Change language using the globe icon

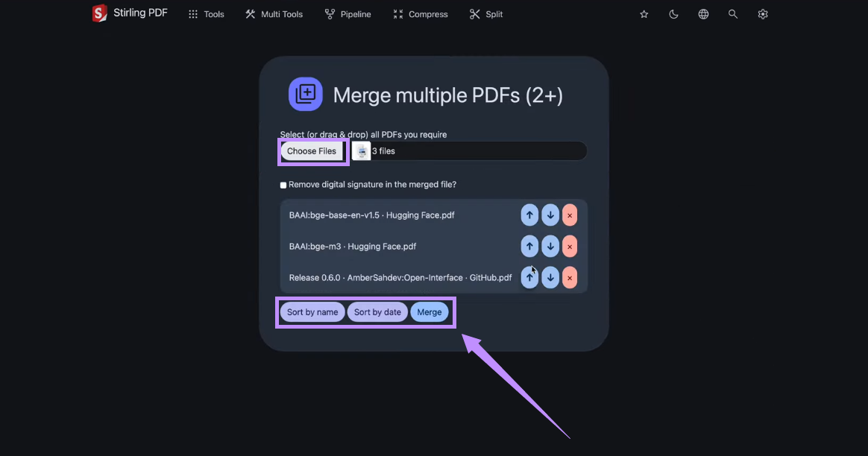[x=703, y=13]
